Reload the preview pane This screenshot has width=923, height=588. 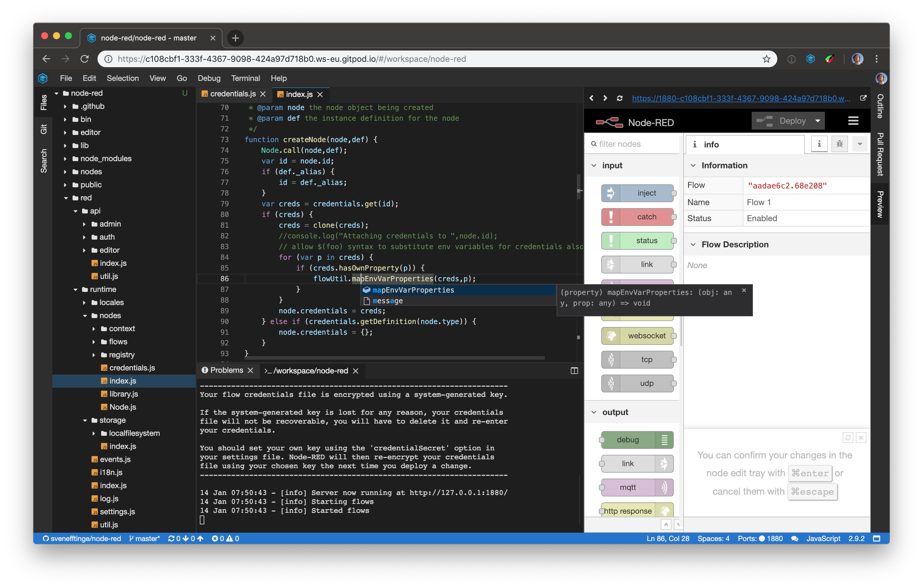point(619,98)
